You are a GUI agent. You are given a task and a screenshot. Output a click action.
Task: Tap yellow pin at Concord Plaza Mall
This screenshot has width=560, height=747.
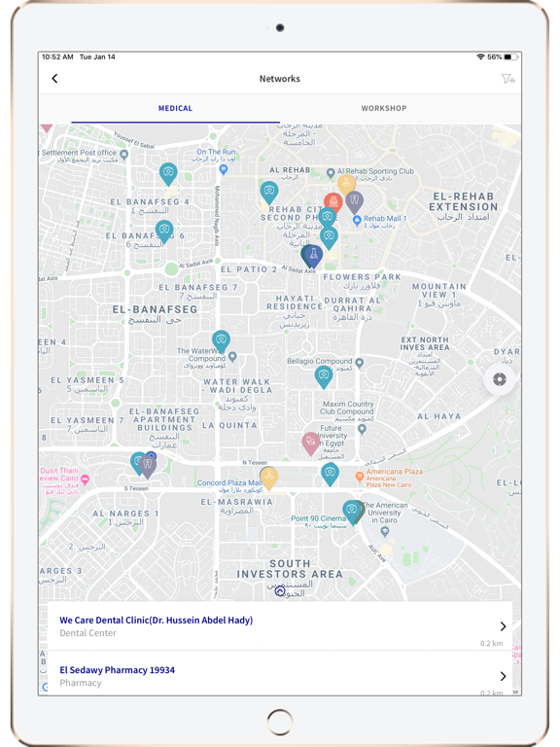269,478
